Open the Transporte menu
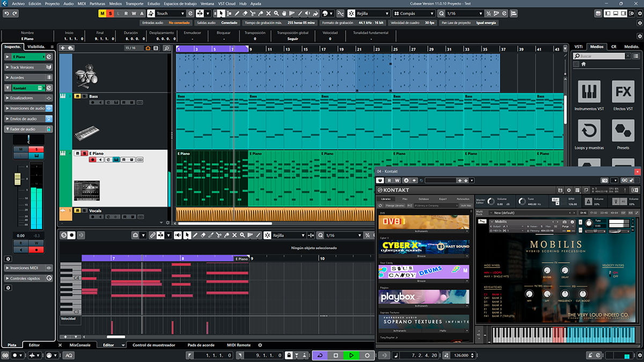This screenshot has height=362, width=644. pyautogui.click(x=134, y=3)
